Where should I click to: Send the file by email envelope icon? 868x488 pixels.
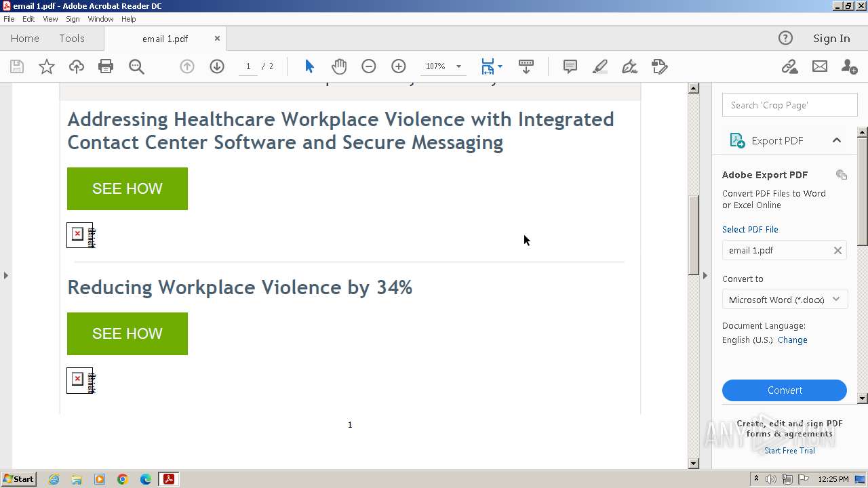[x=820, y=66]
